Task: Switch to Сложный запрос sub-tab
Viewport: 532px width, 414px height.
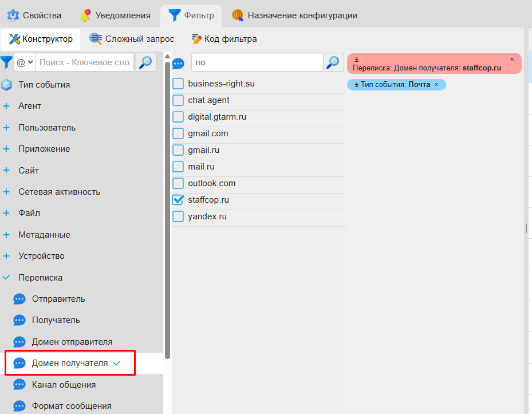Action: pyautogui.click(x=132, y=39)
